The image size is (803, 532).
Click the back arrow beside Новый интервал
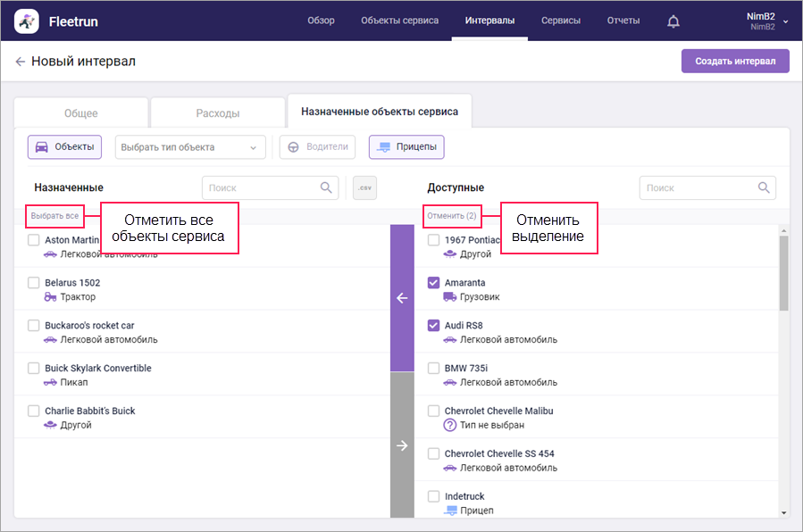click(20, 62)
